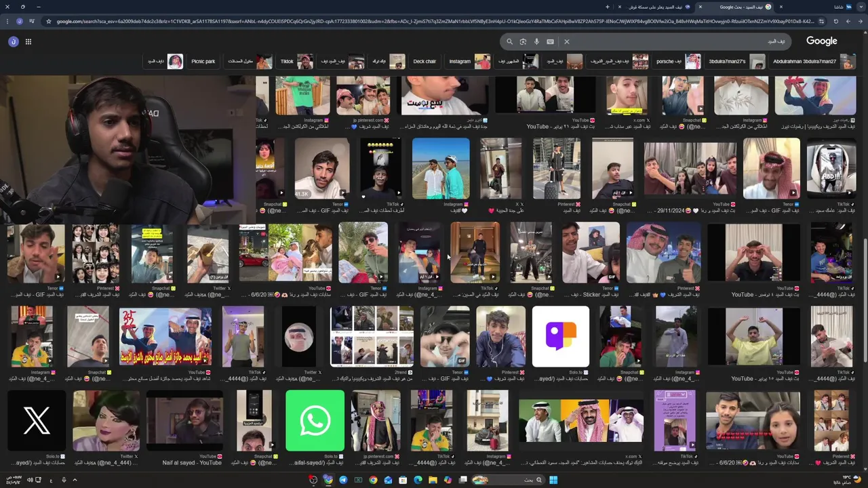Select the Instagram filter chip
This screenshot has width=868, height=488.
pos(469,62)
